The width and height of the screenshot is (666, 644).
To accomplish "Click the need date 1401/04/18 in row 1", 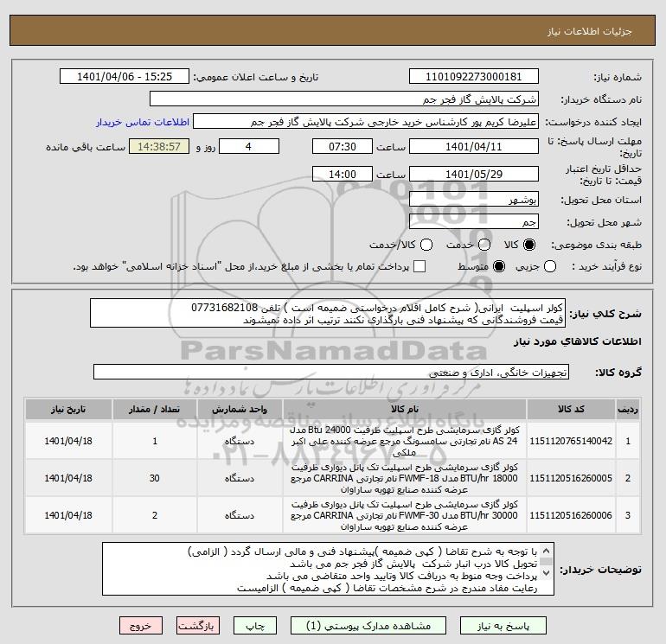I will pyautogui.click(x=68, y=441).
